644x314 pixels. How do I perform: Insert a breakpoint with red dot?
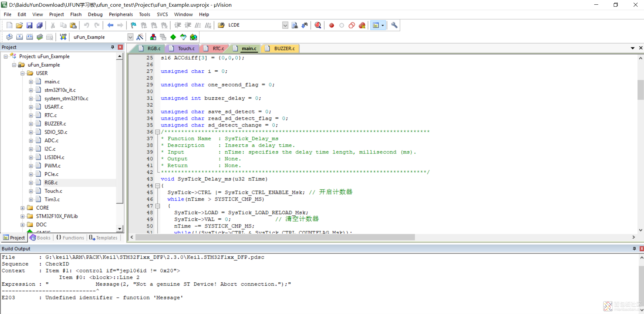[332, 25]
